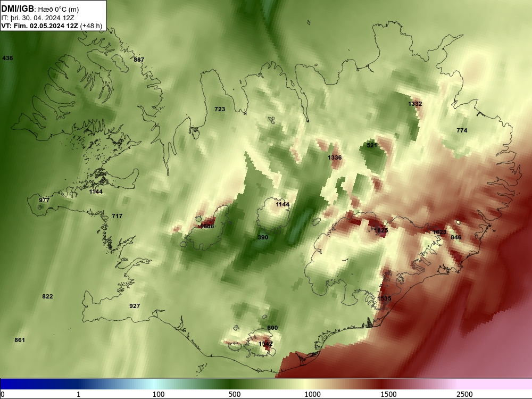Click 1144 beside the western island cluster
532x399 pixels.
tap(96, 192)
